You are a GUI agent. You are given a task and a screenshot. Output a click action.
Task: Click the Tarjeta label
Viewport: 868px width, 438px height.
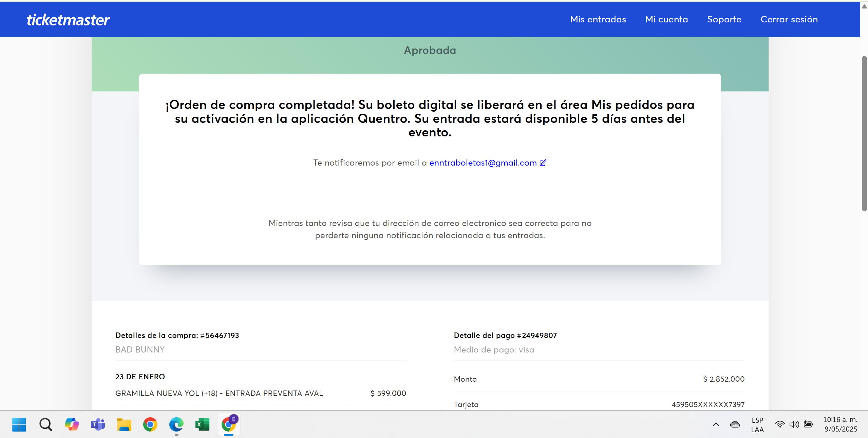click(466, 404)
